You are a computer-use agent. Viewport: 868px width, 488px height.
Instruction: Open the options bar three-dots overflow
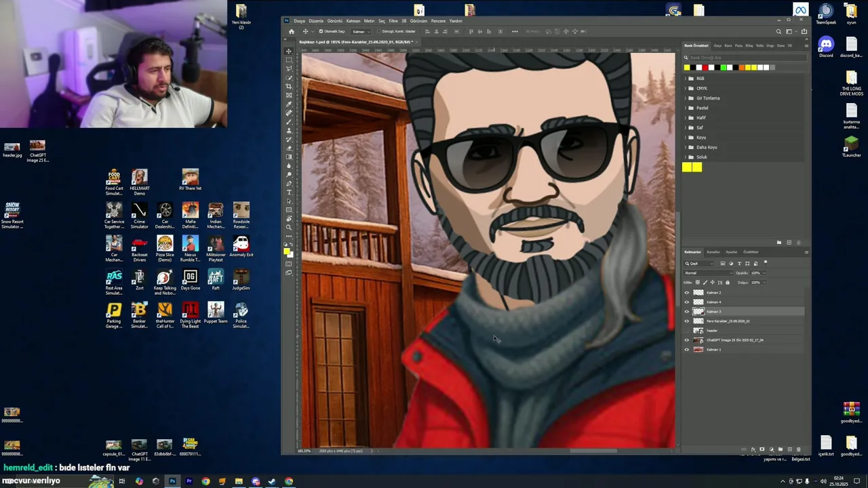click(515, 31)
